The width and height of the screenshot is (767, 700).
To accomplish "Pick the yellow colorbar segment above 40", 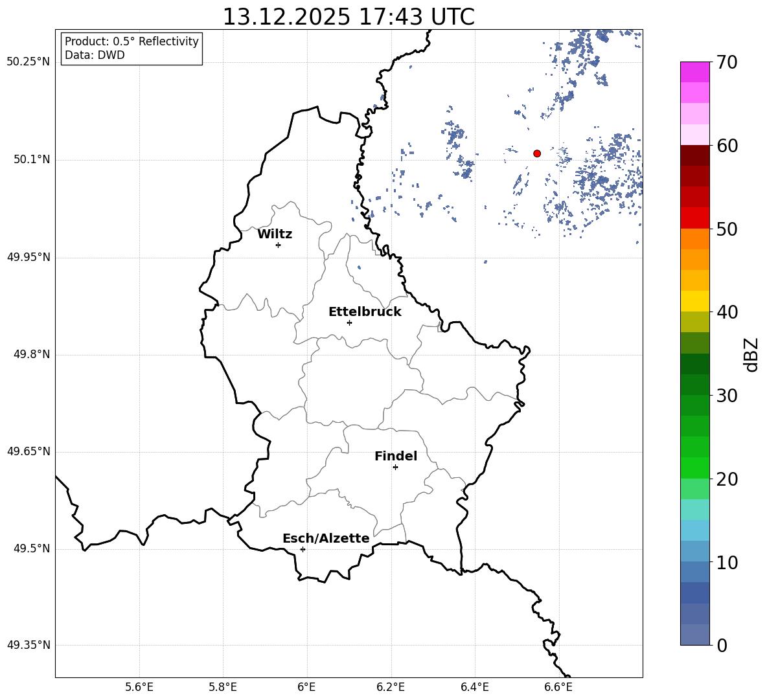I will click(694, 301).
